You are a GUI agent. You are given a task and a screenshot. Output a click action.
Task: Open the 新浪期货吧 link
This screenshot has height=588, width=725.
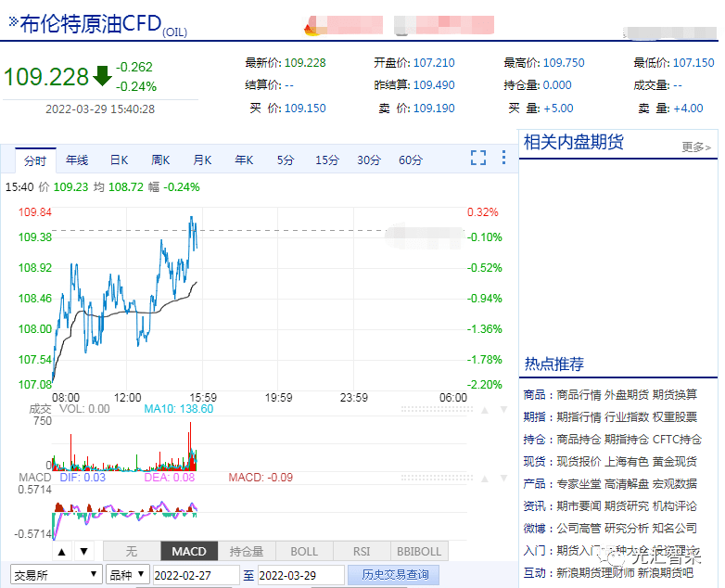point(666,573)
